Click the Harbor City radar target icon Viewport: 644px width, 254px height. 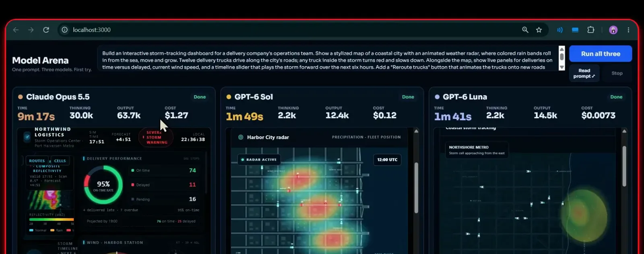point(241,137)
